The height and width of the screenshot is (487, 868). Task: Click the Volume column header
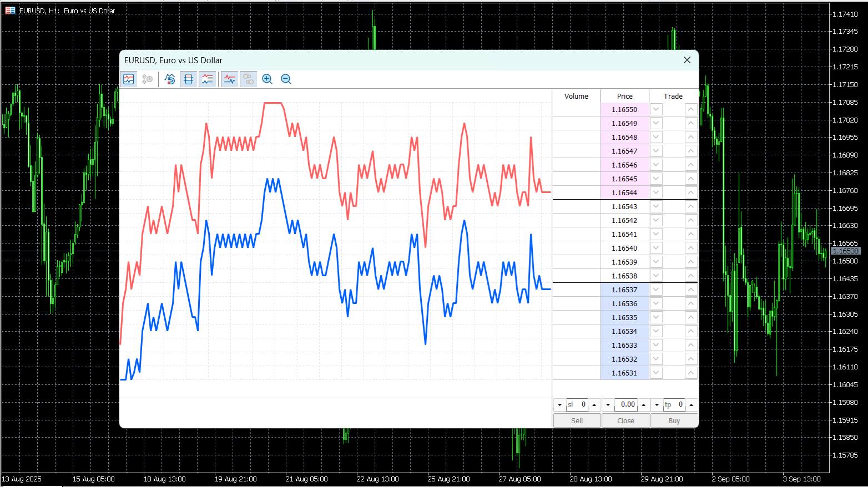click(576, 96)
